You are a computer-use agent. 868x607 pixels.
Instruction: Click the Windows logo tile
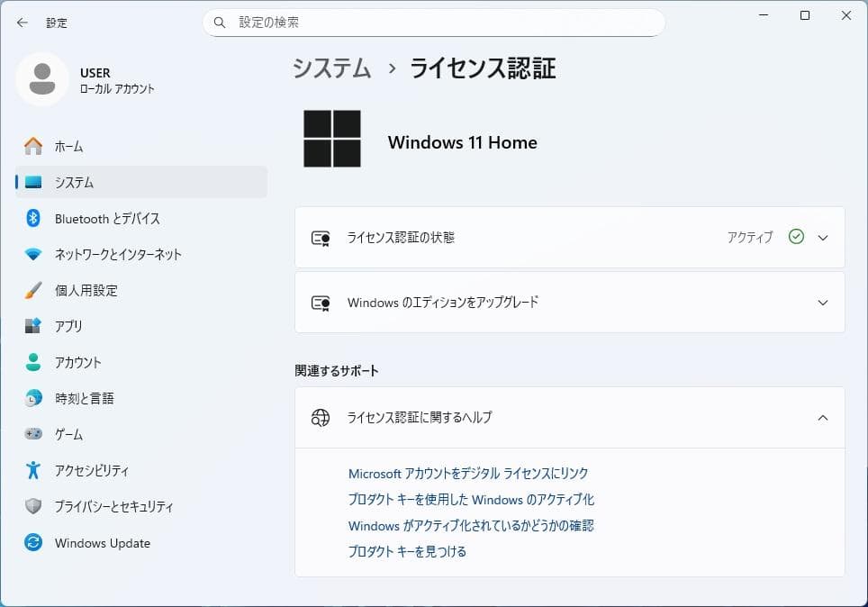tap(332, 139)
